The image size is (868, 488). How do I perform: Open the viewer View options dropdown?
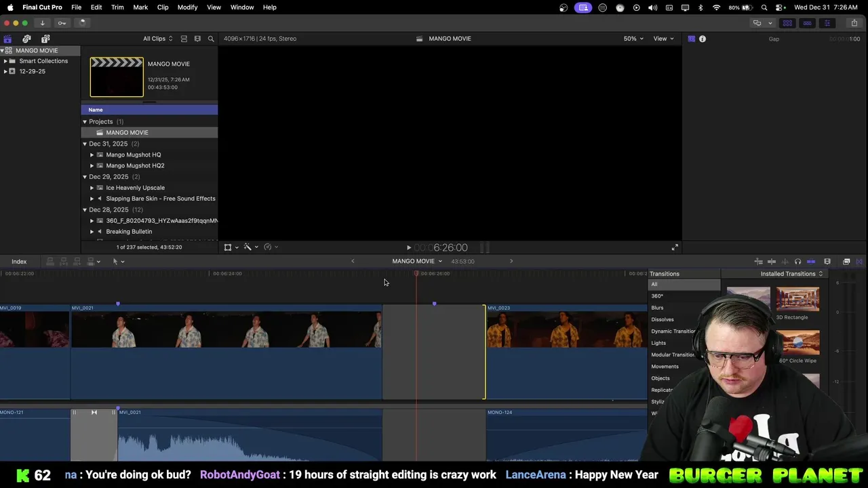click(663, 39)
